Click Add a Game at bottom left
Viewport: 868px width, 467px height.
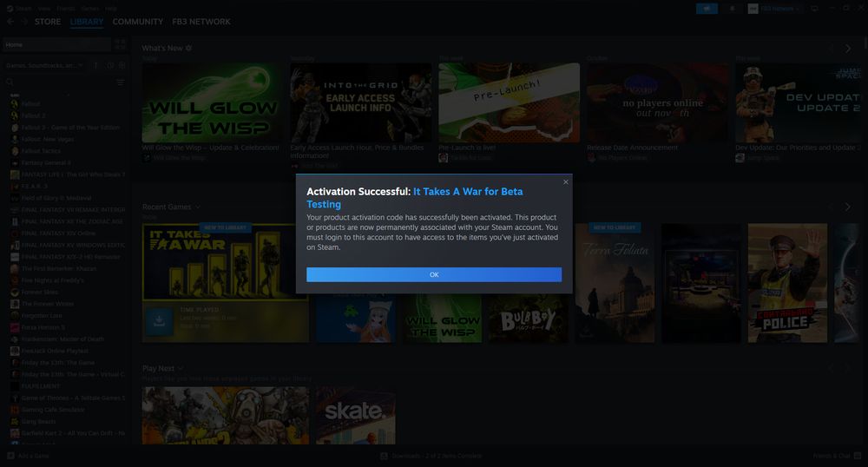[29, 456]
